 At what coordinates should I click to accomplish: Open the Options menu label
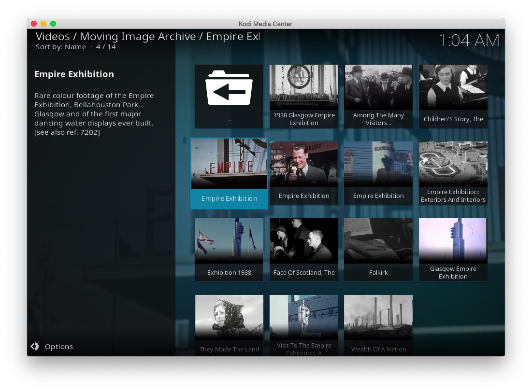(58, 347)
